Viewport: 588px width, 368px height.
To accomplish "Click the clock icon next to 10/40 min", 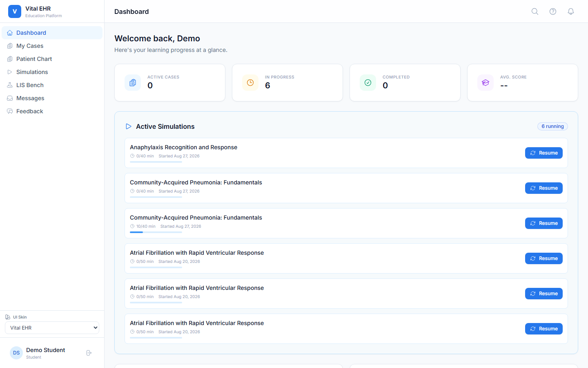I will pos(132,226).
